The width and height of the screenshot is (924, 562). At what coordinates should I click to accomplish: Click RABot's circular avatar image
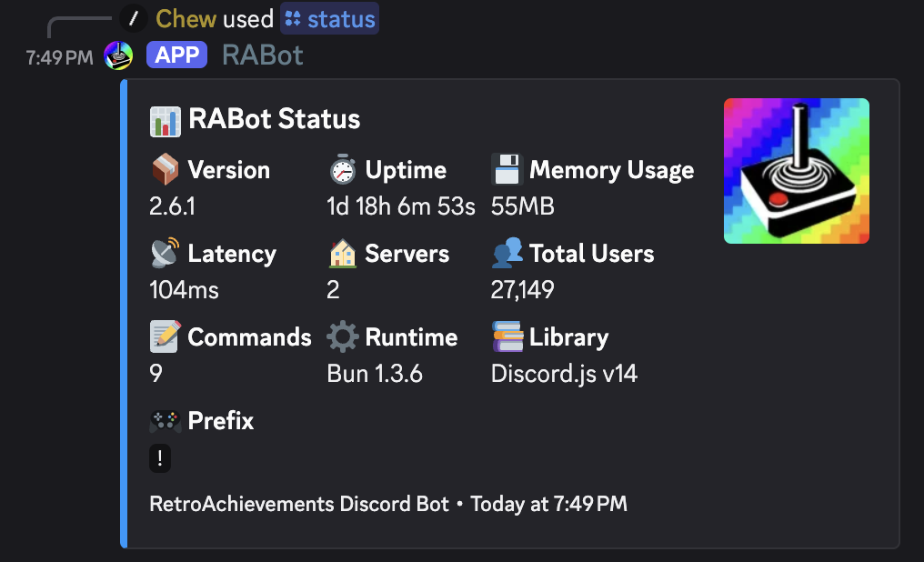coord(116,55)
